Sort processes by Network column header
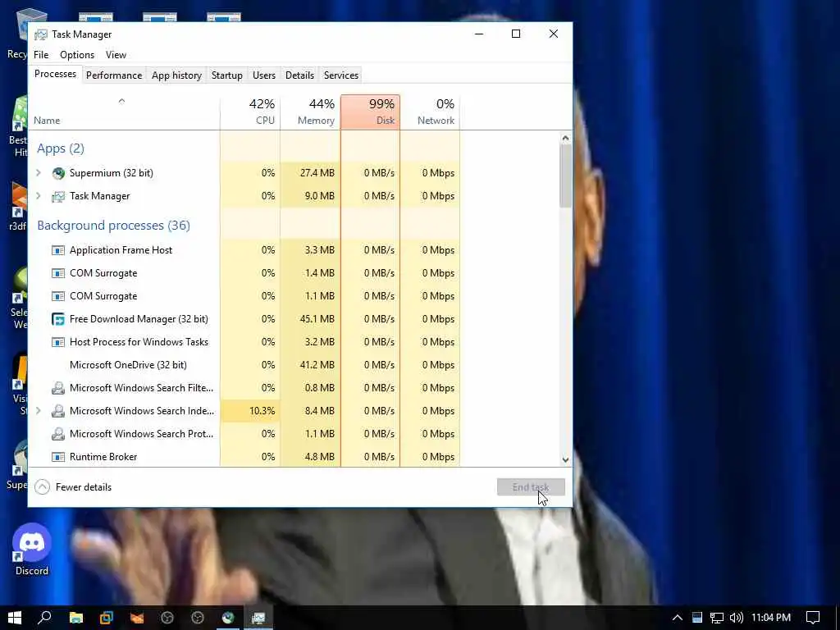840x630 pixels. pos(430,112)
